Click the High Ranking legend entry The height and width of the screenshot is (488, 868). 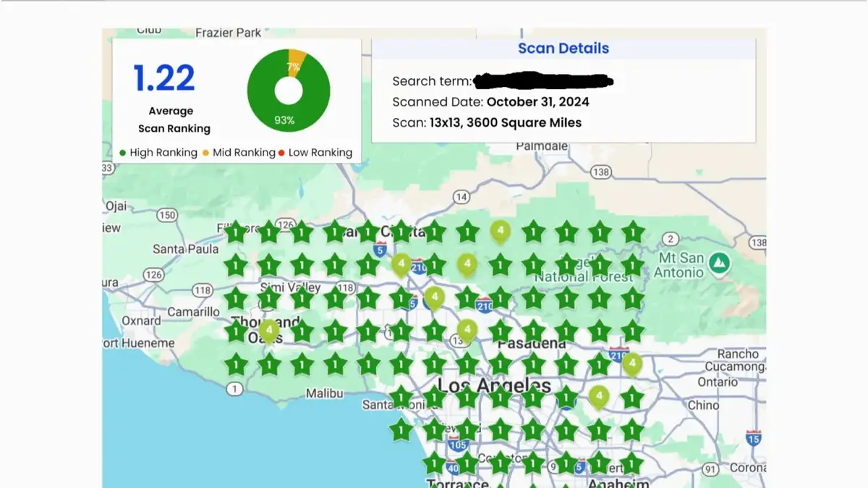coord(158,153)
